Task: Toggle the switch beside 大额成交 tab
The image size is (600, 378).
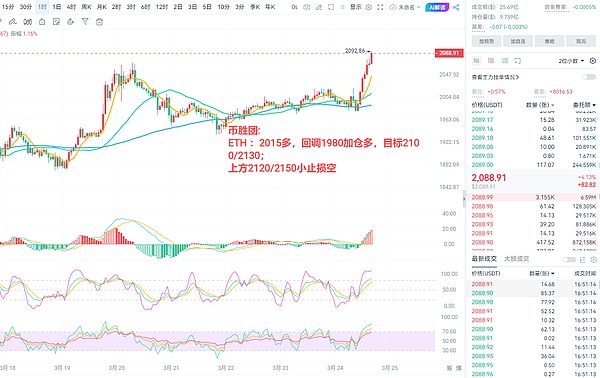Action: 569,259
